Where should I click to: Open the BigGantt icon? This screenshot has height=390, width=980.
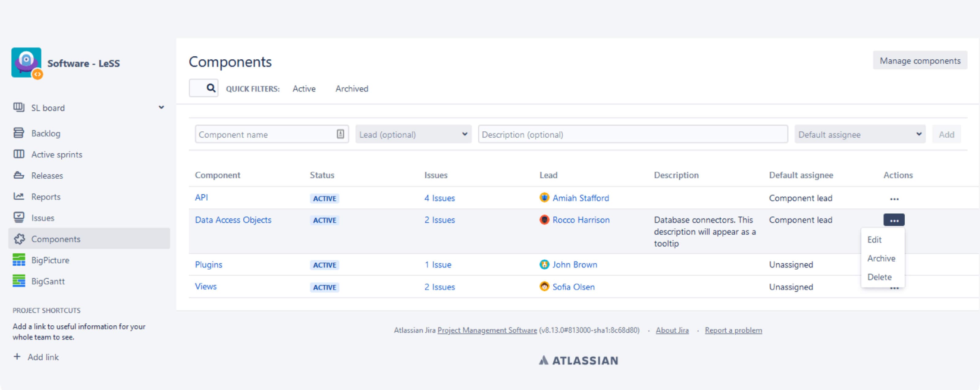(19, 281)
